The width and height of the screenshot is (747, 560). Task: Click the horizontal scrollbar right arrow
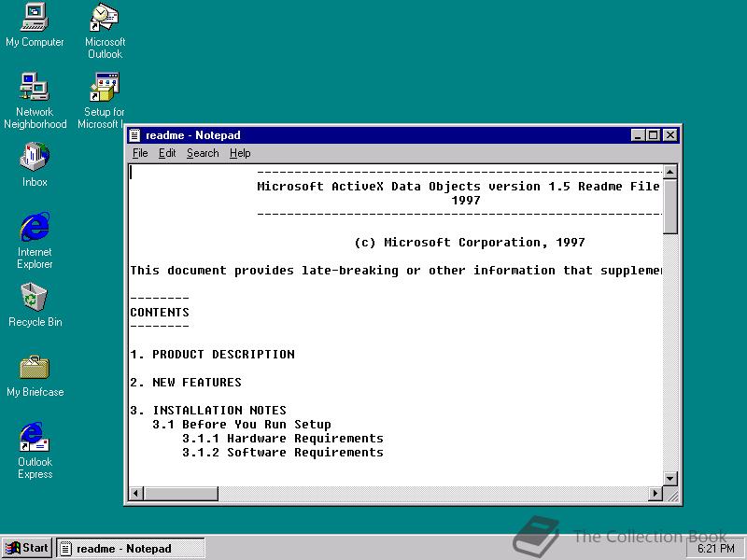pyautogui.click(x=655, y=494)
